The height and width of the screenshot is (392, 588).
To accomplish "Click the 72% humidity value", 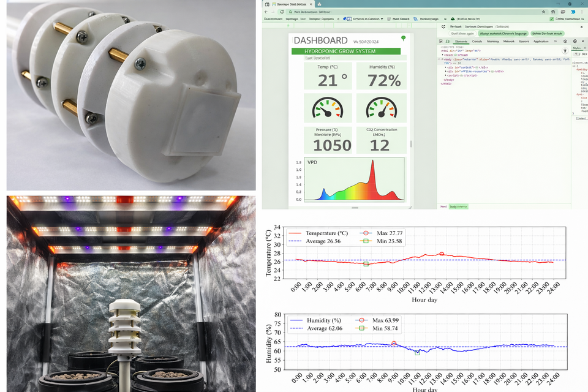I will (384, 80).
